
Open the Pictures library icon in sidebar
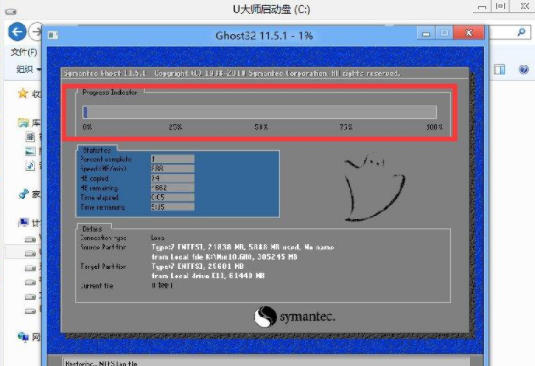(x=30, y=151)
